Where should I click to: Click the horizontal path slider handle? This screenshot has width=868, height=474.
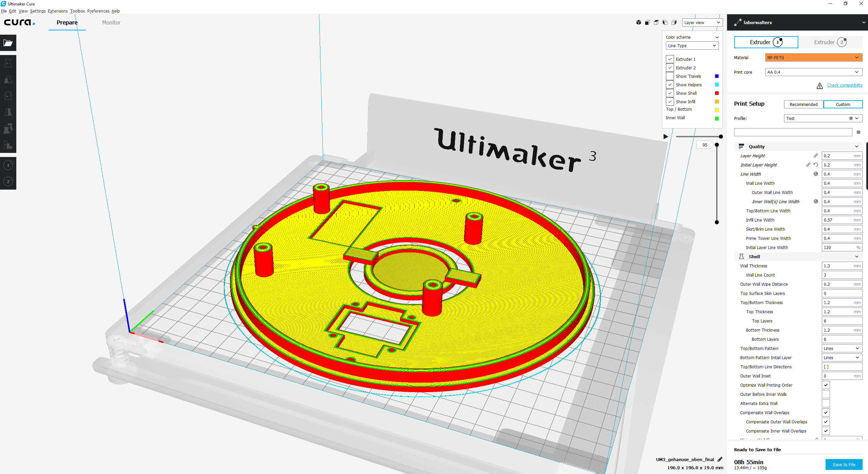(721, 137)
